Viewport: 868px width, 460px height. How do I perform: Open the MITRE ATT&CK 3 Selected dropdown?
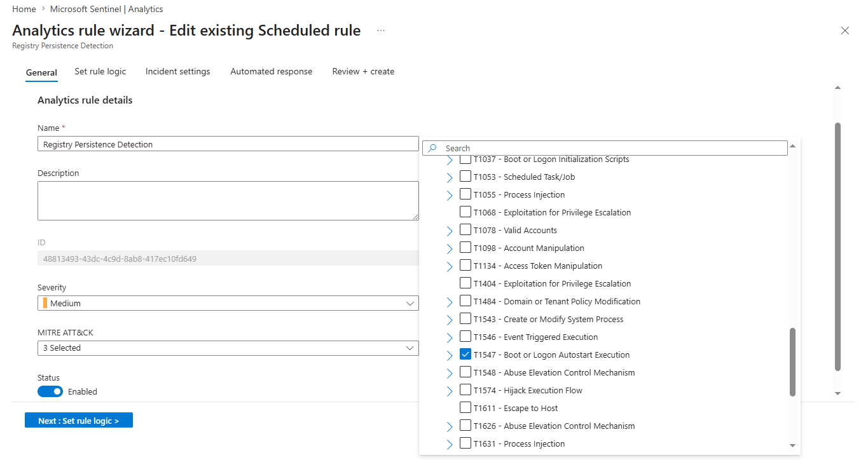pos(228,348)
